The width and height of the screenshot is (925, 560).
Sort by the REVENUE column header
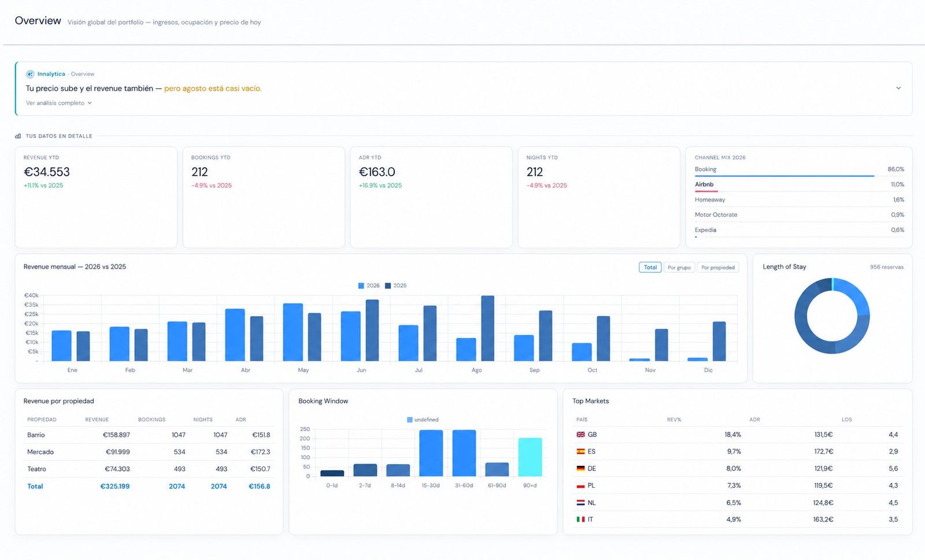point(97,420)
